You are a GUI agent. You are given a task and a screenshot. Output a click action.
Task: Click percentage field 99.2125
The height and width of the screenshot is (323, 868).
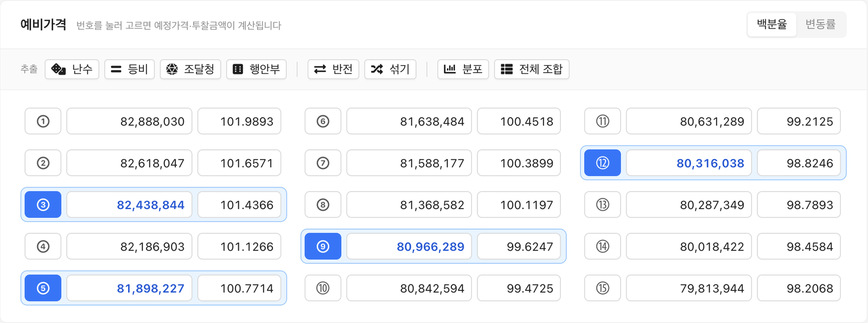pyautogui.click(x=799, y=121)
